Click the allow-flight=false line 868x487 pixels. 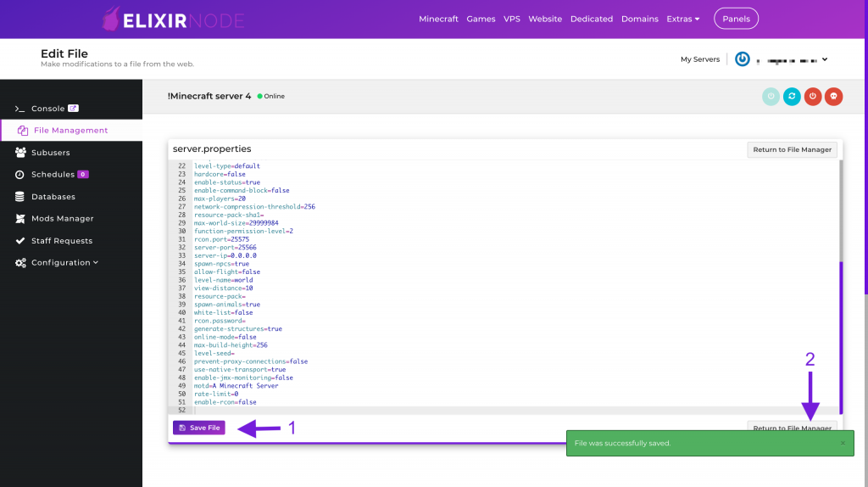click(x=227, y=272)
